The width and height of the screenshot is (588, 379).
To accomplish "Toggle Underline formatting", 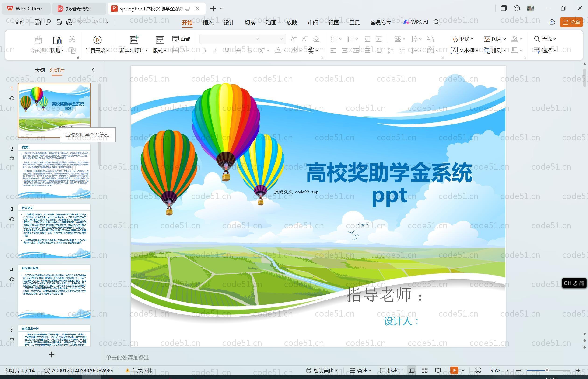I will tap(227, 50).
